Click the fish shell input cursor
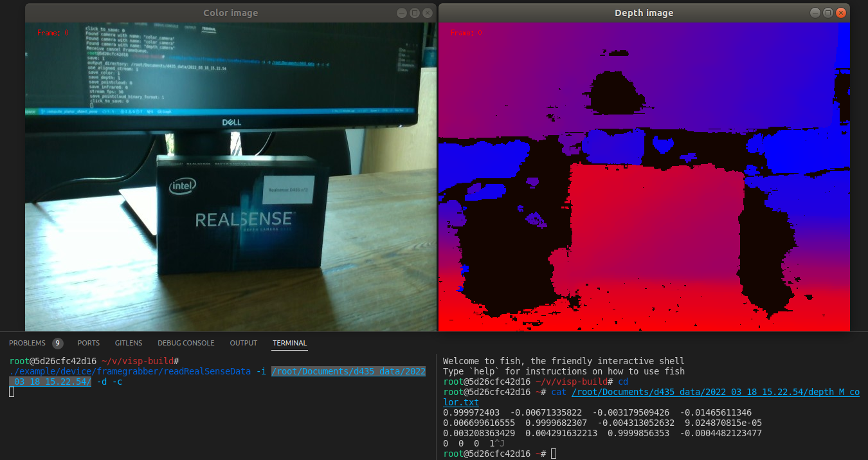Image resolution: width=868 pixels, height=460 pixels. 554,454
